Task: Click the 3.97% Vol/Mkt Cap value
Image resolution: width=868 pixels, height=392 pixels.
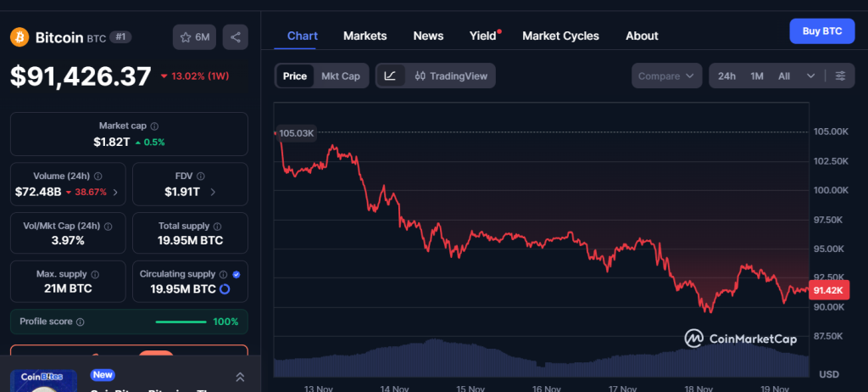Action: (68, 241)
